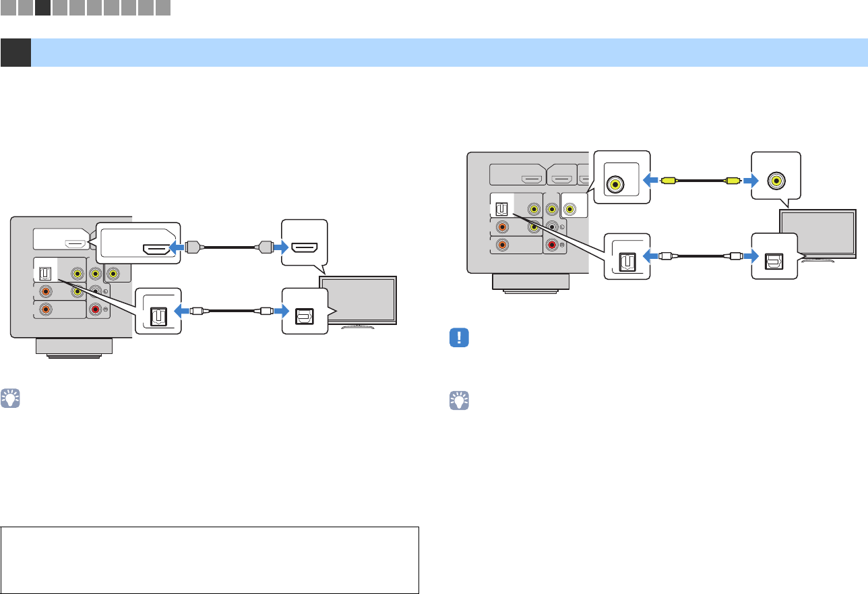Select the last gray step square at top

(x=163, y=8)
